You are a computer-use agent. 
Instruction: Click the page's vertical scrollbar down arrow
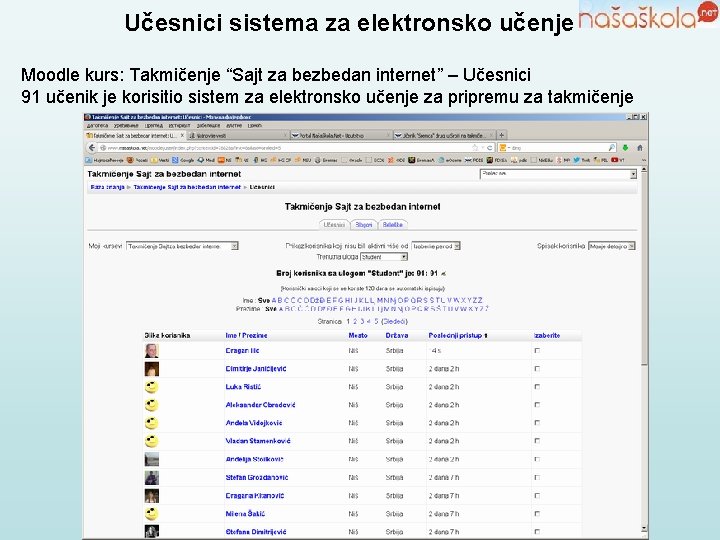tap(644, 528)
